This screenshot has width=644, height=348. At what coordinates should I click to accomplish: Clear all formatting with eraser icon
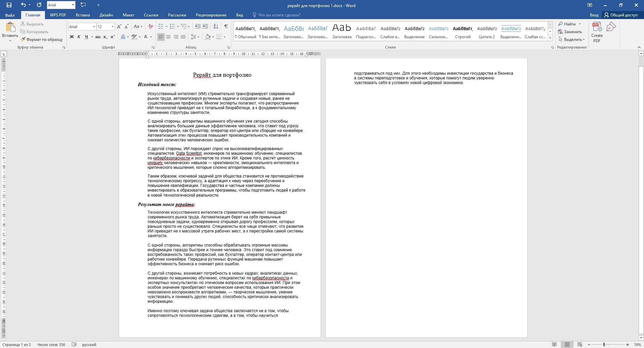[x=151, y=26]
